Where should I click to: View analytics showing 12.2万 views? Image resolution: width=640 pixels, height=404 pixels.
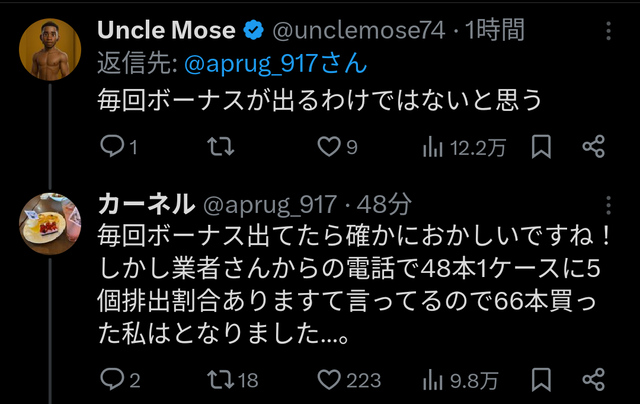[464, 147]
